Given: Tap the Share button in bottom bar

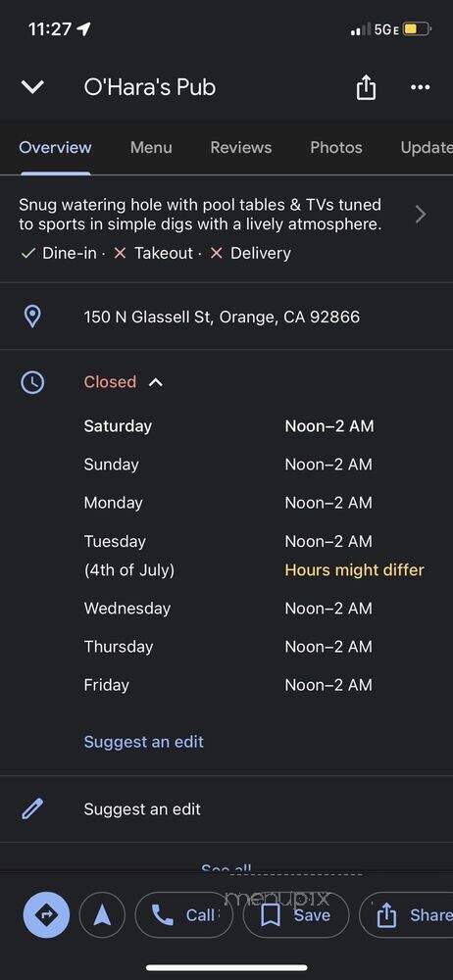Looking at the screenshot, I should [407, 915].
